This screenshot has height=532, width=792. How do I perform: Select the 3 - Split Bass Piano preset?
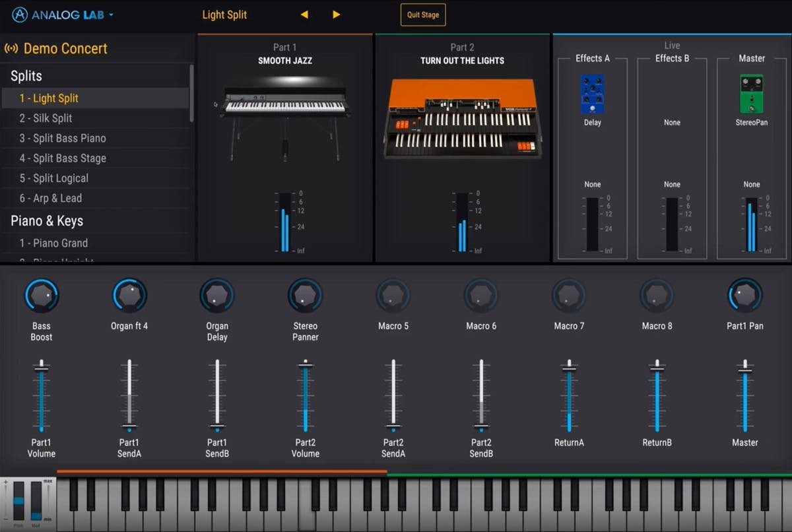pyautogui.click(x=95, y=138)
